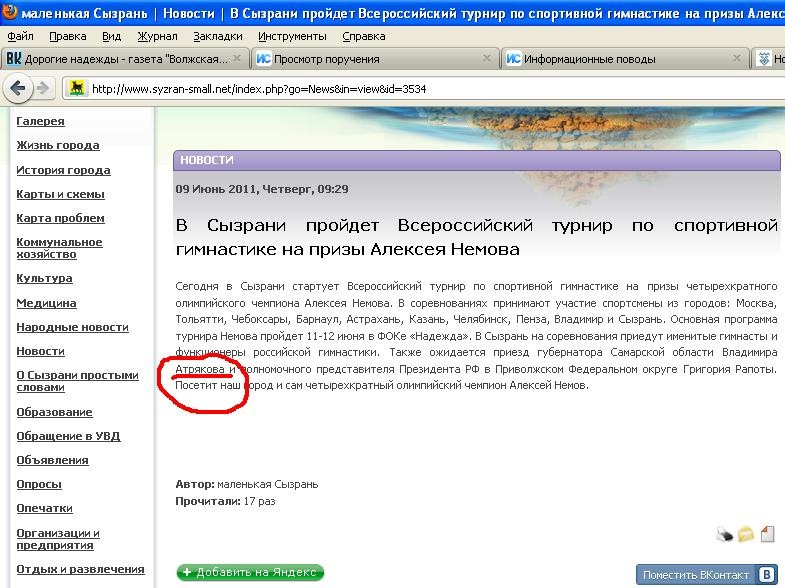This screenshot has height=588, width=785.
Task: Click the green plus on Yandex button
Action: (x=187, y=573)
